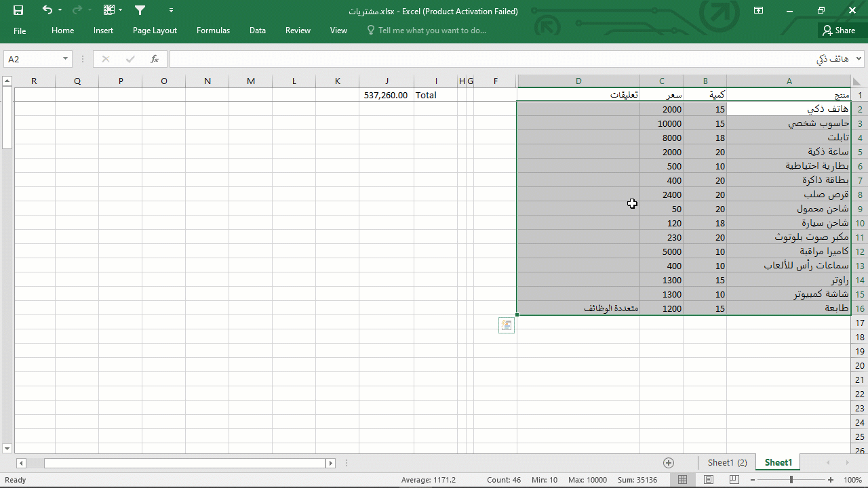Open the Quick Analysis icon below the selection
The width and height of the screenshot is (868, 488).
coord(506,325)
